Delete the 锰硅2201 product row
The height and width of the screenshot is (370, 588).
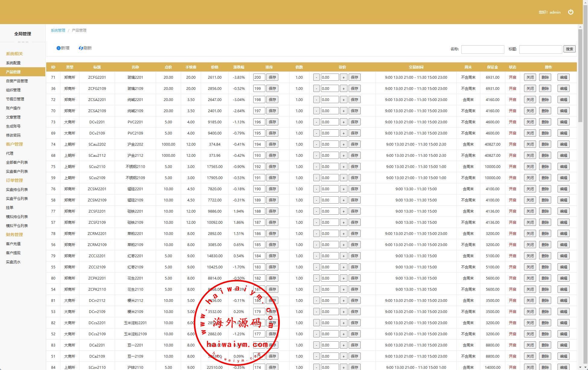(545, 189)
